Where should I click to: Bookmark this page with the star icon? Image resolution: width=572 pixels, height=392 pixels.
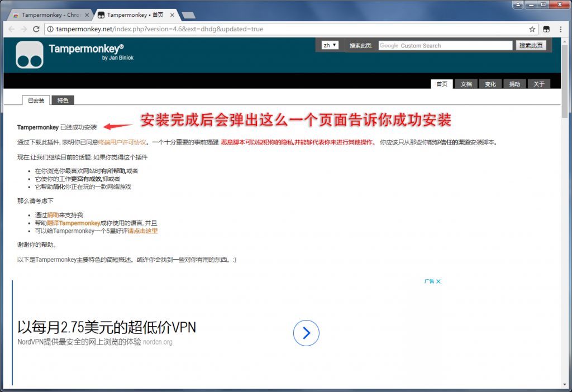pos(532,29)
